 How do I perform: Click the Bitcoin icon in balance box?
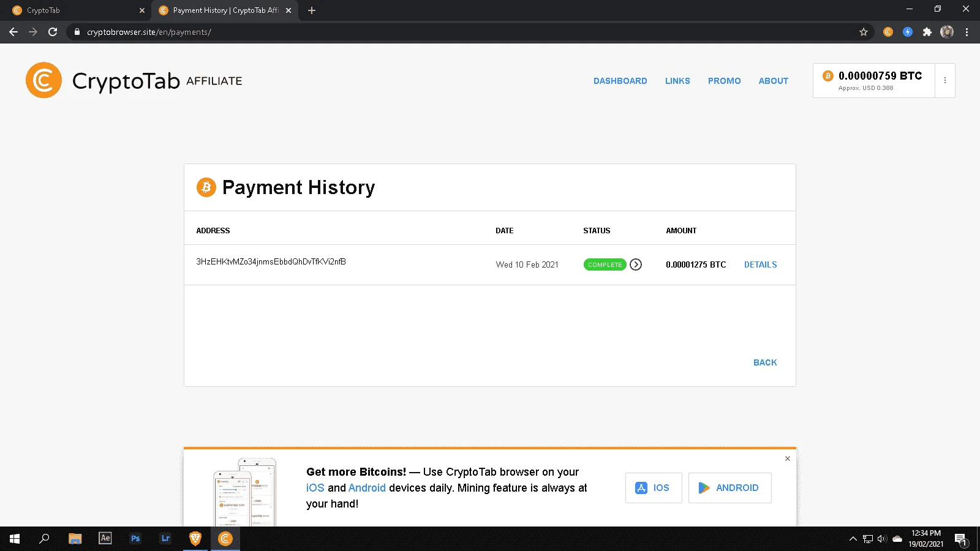pos(827,76)
